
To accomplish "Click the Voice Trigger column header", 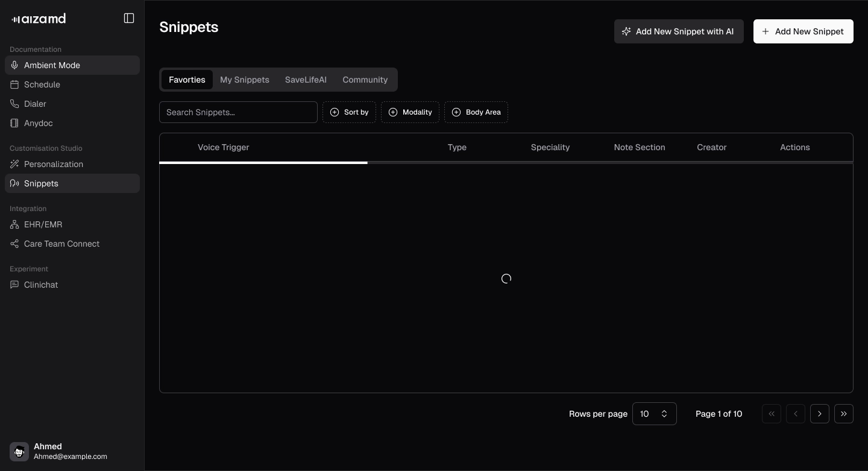I will tap(223, 147).
